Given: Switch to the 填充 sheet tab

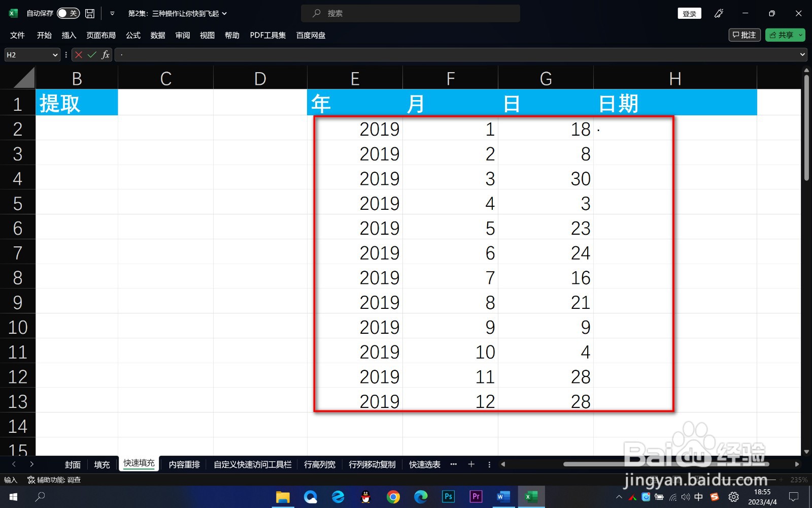Looking at the screenshot, I should (x=102, y=464).
